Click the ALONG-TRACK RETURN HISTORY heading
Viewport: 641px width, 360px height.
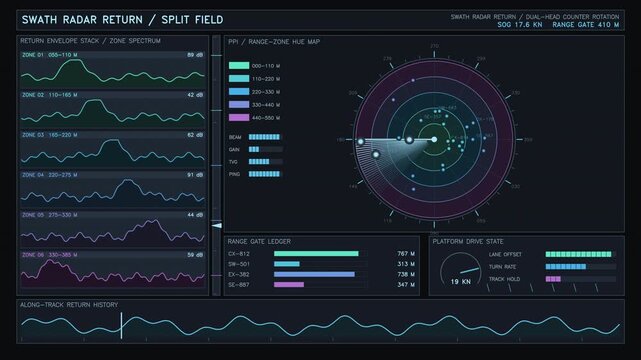[69, 305]
